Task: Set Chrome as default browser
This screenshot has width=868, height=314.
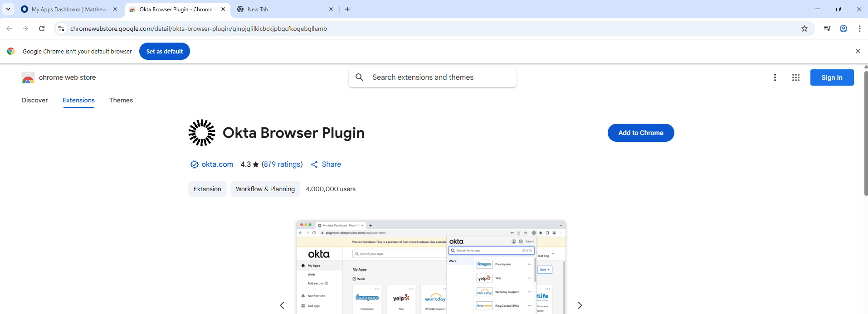Action: 165,51
